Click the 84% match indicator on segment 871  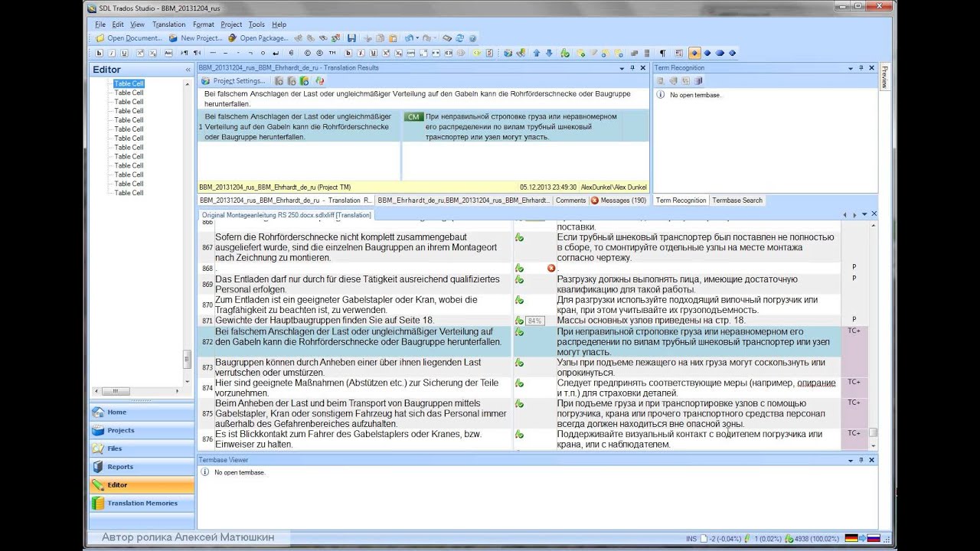(x=535, y=321)
